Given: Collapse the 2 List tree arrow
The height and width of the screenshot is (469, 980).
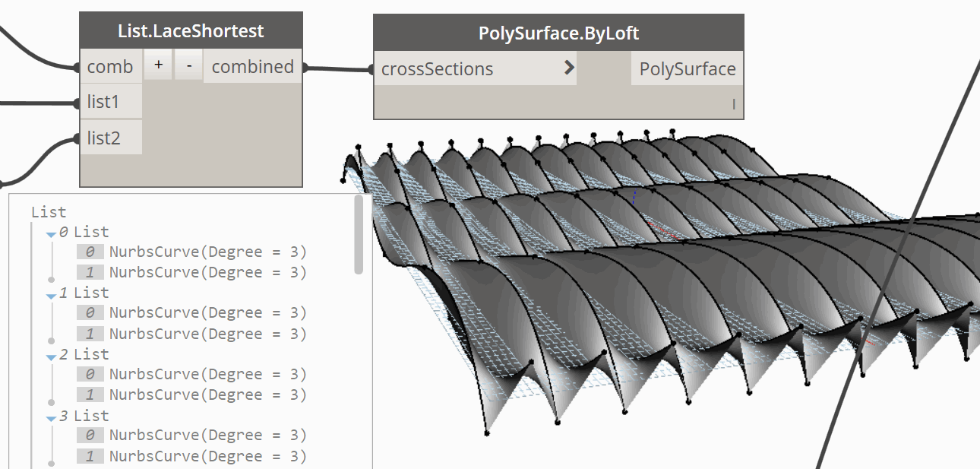Looking at the screenshot, I should tap(51, 357).
